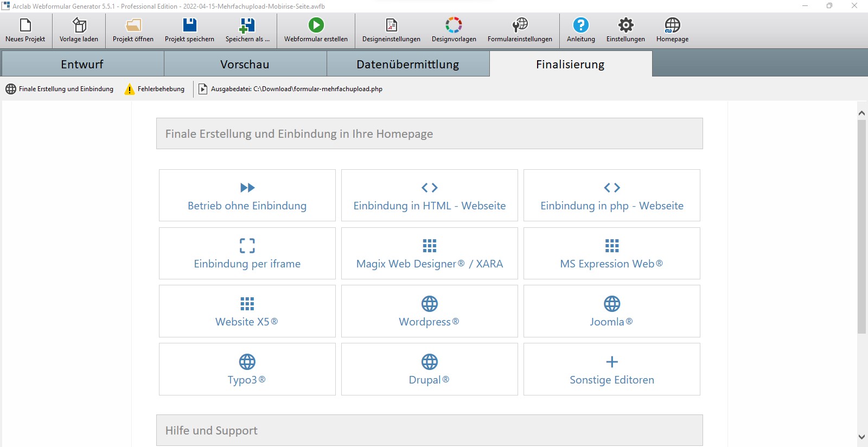Open the Anleitung help icon
This screenshot has width=868, height=447.
coord(580,25)
